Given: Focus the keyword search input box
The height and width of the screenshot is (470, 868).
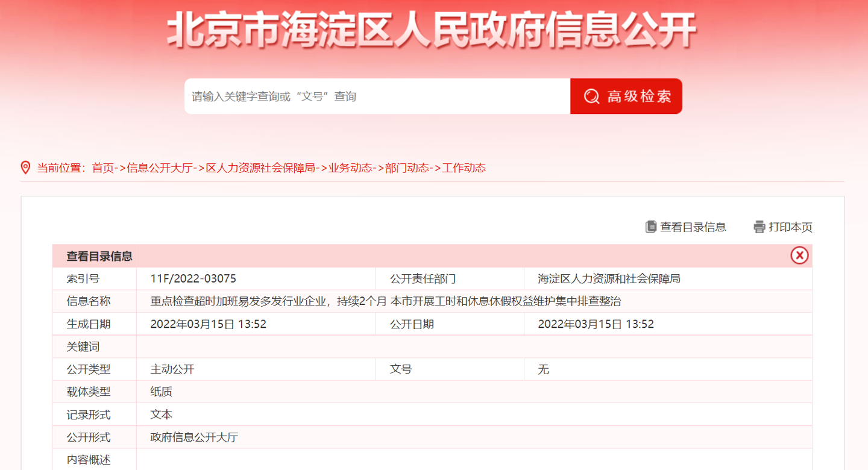Looking at the screenshot, I should click(x=377, y=96).
